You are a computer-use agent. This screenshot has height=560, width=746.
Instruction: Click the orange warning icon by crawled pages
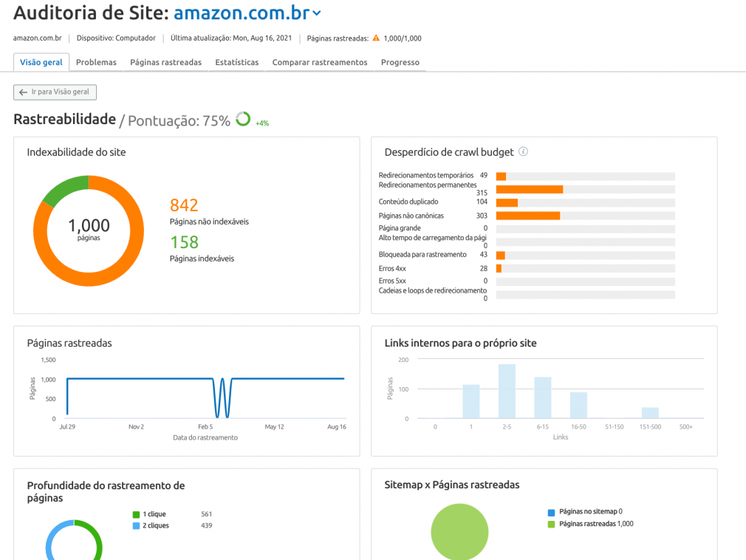click(x=376, y=38)
